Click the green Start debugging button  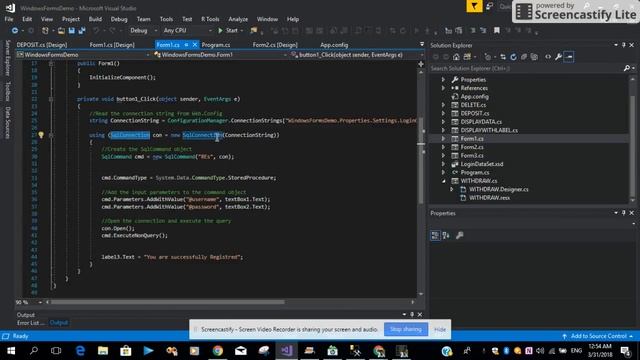coord(228,31)
